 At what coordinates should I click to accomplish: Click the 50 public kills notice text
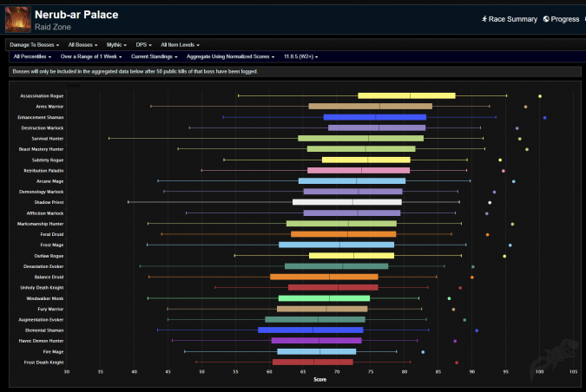tap(135, 71)
